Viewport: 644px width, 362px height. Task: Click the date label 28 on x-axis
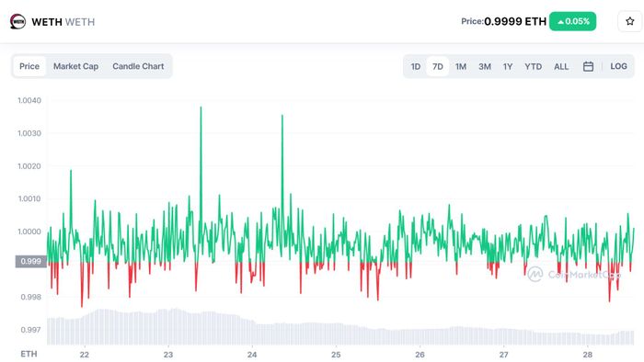click(x=588, y=355)
